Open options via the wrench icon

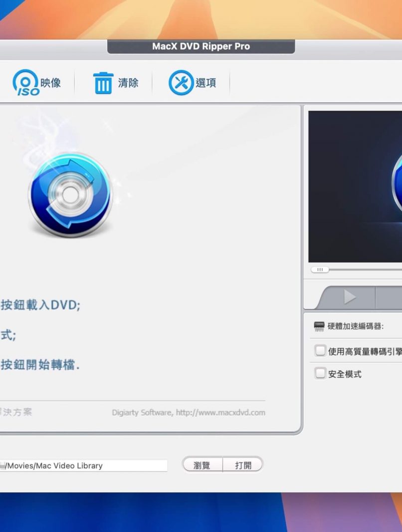tap(181, 83)
